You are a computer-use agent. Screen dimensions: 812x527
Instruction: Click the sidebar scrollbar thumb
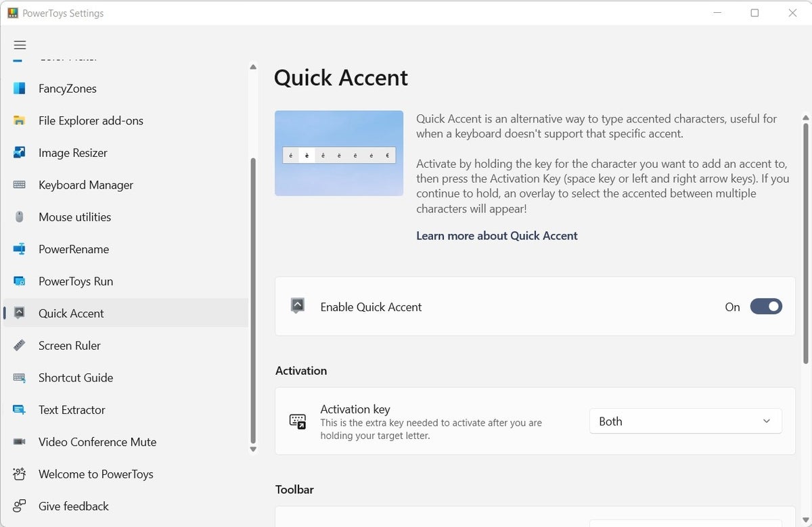253,301
